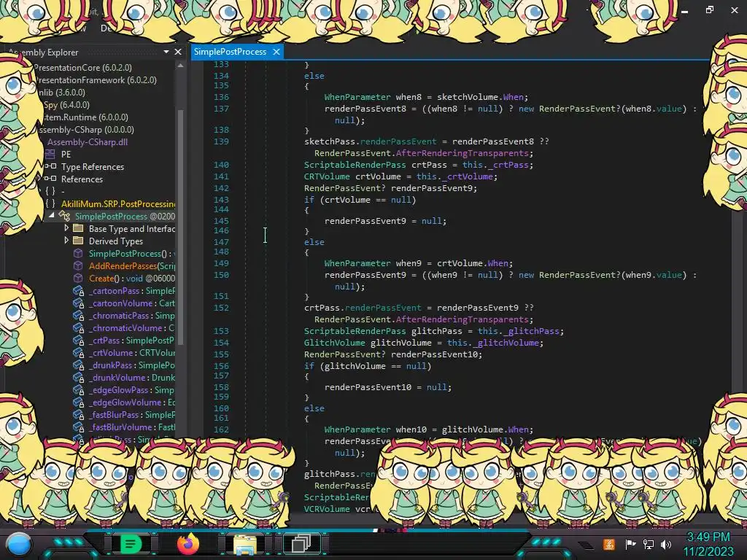The height and width of the screenshot is (560, 747).
Task: Click the _crtVolume field icon
Action: (79, 352)
